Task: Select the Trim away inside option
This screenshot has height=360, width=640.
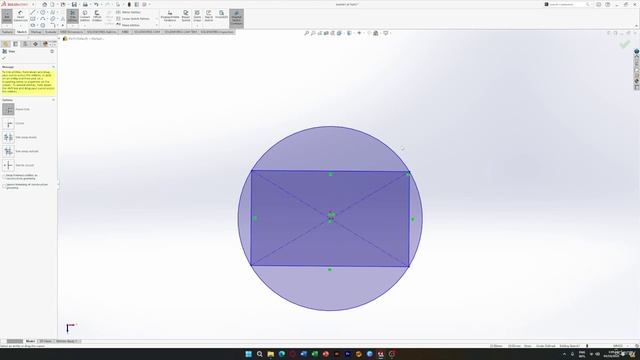Action: click(8, 137)
